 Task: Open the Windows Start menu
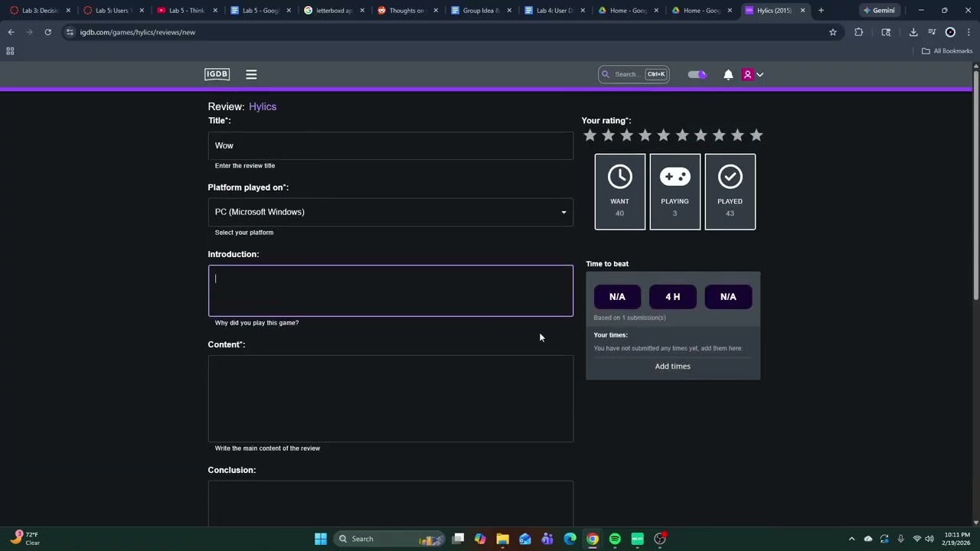point(321,539)
